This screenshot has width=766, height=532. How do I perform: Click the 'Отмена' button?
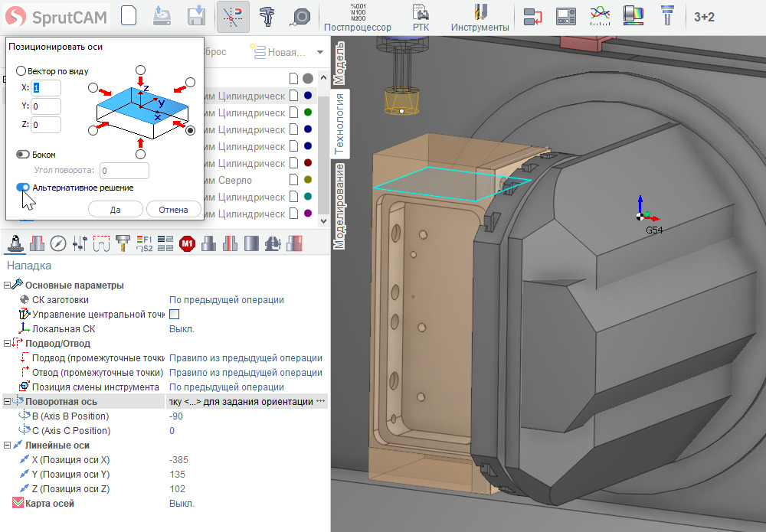(173, 210)
